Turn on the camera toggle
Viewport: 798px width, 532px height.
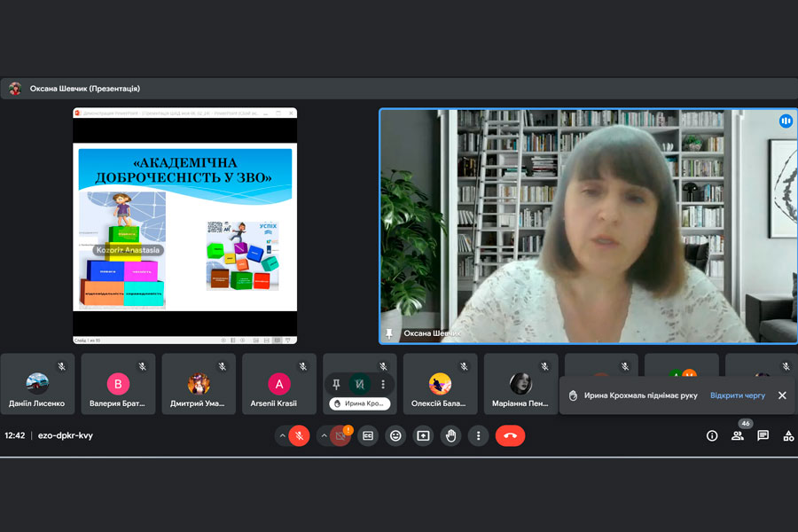click(340, 435)
